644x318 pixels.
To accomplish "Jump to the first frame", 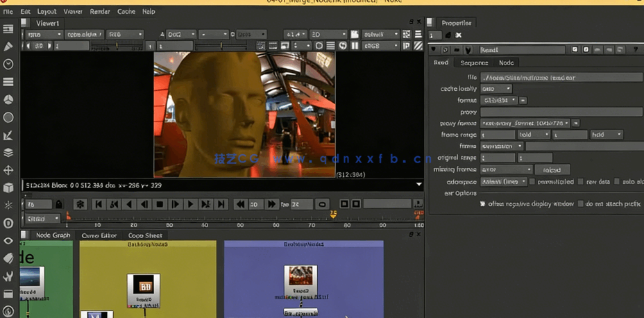I will [x=98, y=204].
